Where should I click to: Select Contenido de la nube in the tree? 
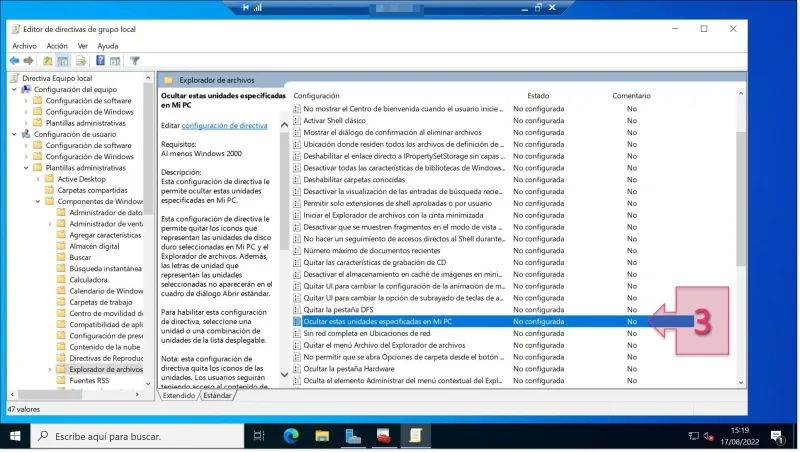106,347
